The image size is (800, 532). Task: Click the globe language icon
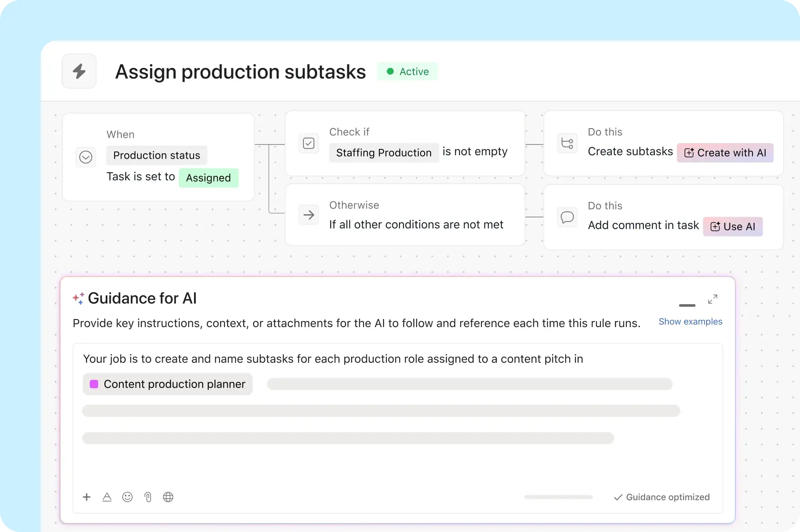[x=168, y=497]
